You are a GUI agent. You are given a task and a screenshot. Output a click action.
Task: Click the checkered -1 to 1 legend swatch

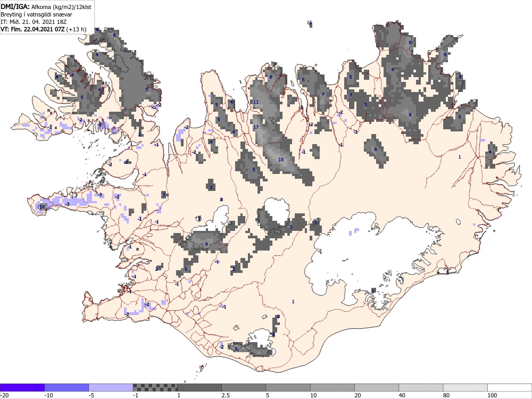155,387
